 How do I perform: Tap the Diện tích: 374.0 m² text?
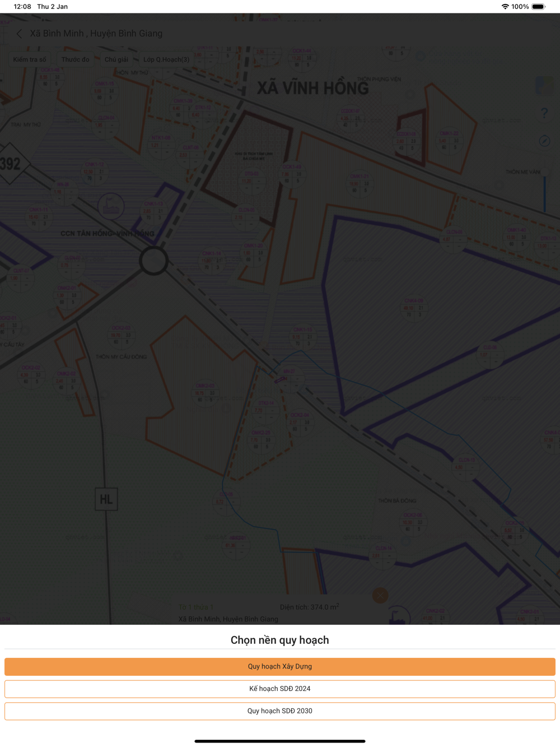coord(310,607)
